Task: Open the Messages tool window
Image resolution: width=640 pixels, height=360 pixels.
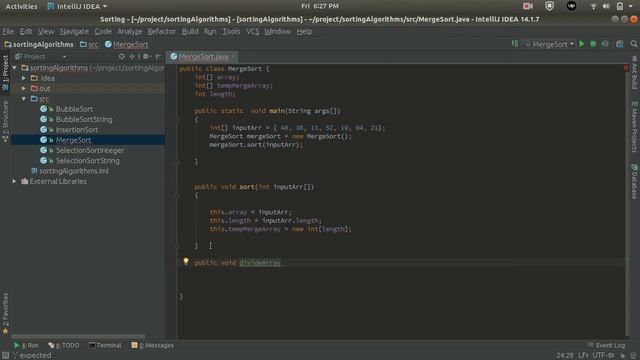Action: tap(152, 345)
